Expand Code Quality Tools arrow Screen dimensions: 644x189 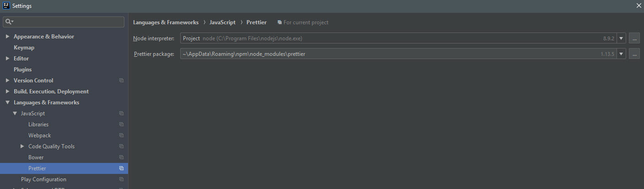point(22,146)
